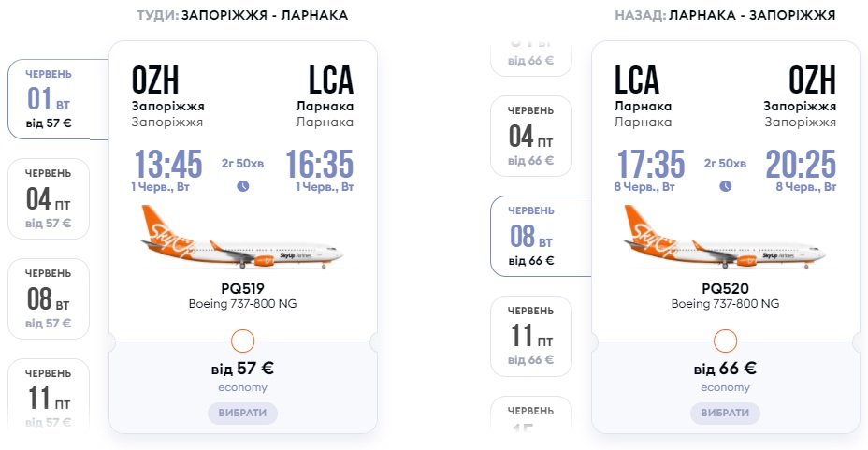The image size is (868, 450).
Task: Choose return date 04 ПТ from 66 €
Action: (531, 136)
